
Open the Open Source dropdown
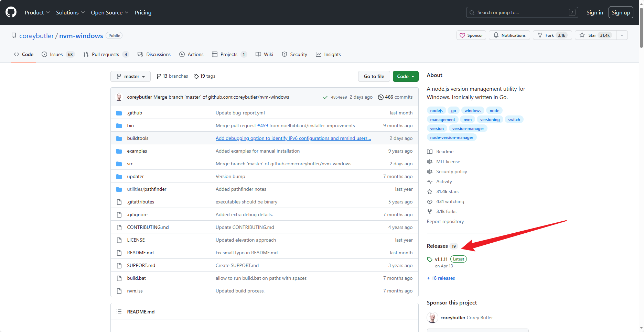coord(109,12)
